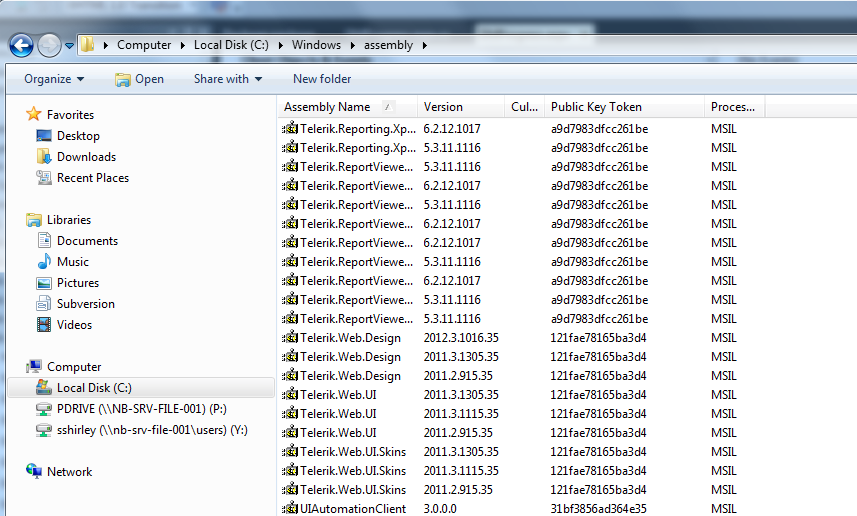Open the Documents library icon

(44, 241)
